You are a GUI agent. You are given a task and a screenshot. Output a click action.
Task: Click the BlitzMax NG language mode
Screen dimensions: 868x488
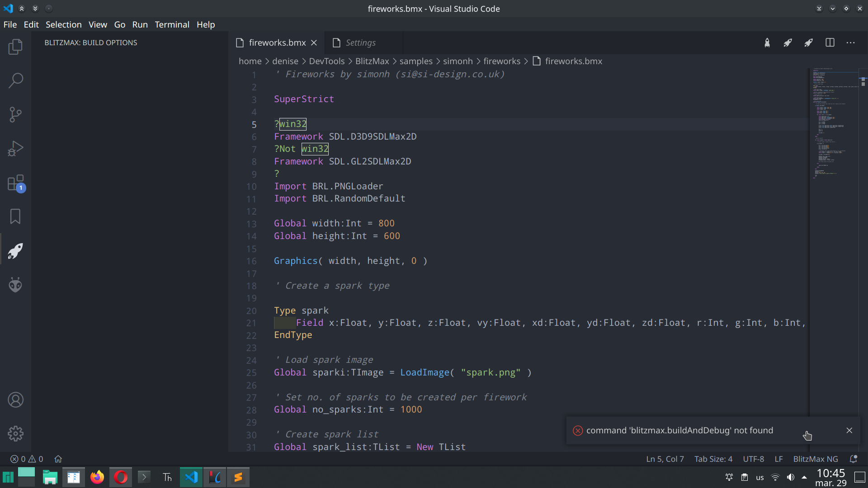815,459
